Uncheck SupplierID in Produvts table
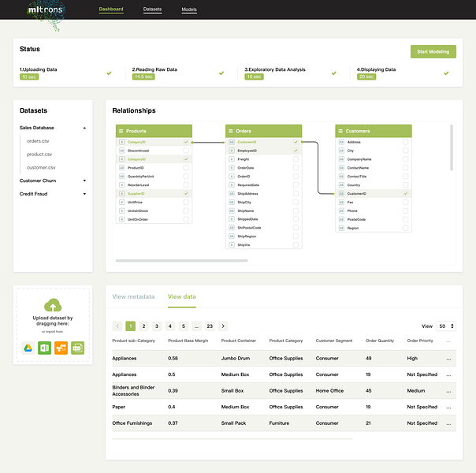 (186, 194)
